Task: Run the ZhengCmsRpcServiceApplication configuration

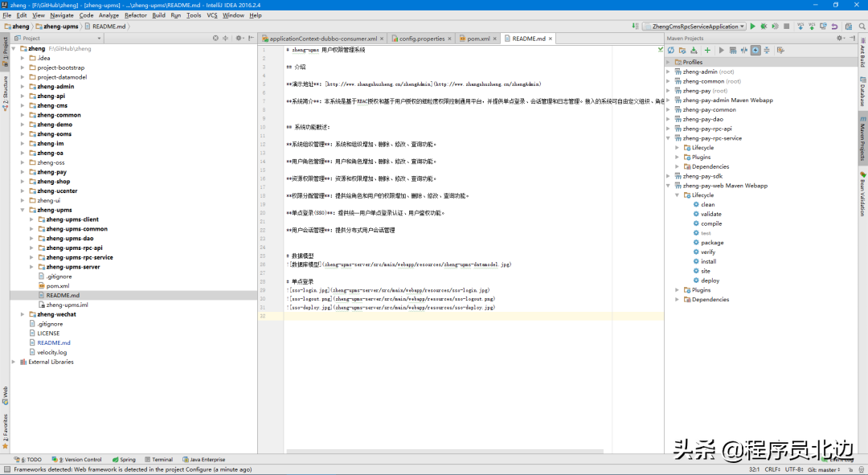Action: point(753,26)
